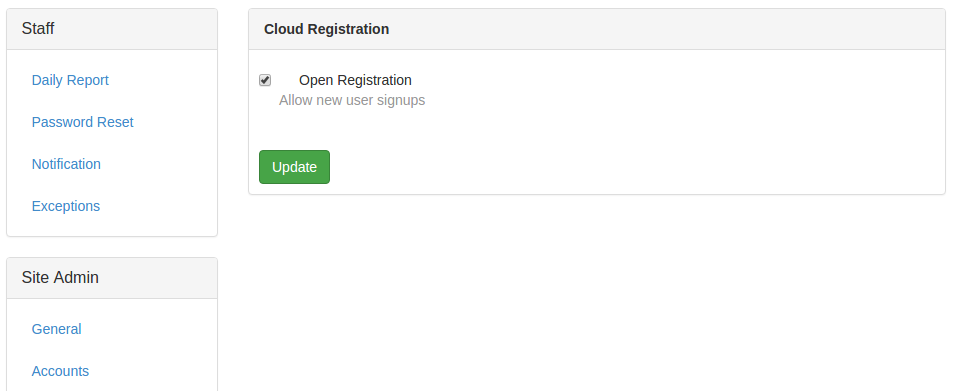Open General site admin settings

57,329
